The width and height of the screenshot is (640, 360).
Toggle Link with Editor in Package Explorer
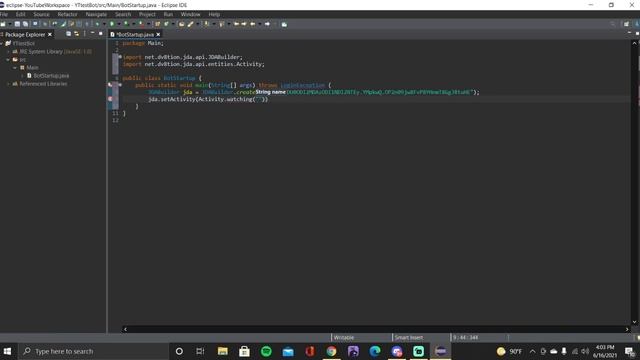(x=76, y=34)
